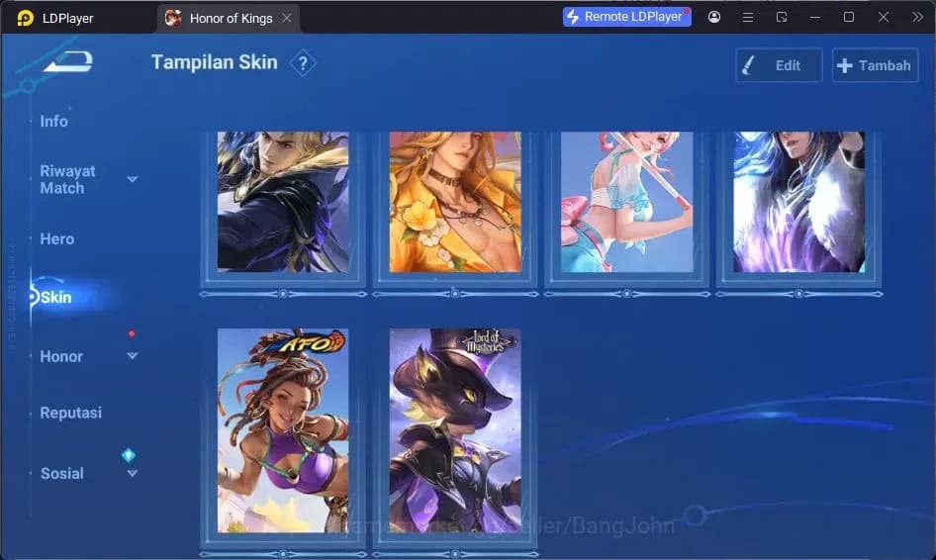This screenshot has height=560, width=936.
Task: Select the yellow floral jacket skin card
Action: tap(455, 202)
